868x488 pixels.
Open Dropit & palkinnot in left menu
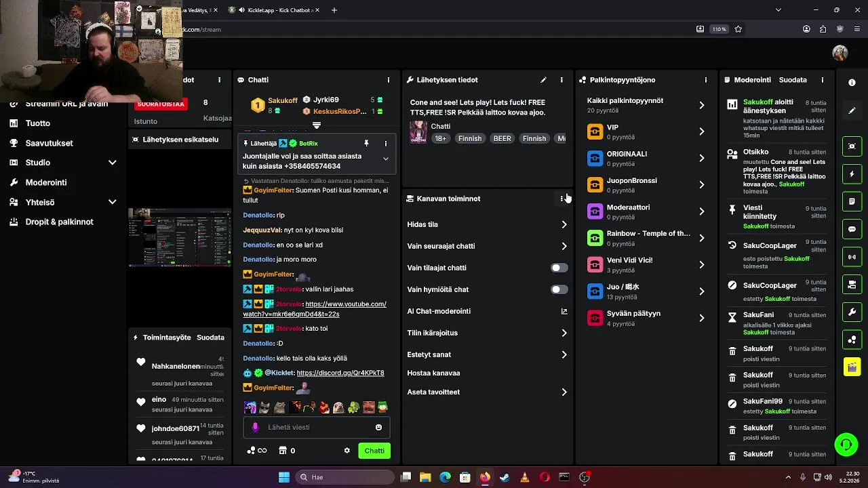pyautogui.click(x=59, y=222)
